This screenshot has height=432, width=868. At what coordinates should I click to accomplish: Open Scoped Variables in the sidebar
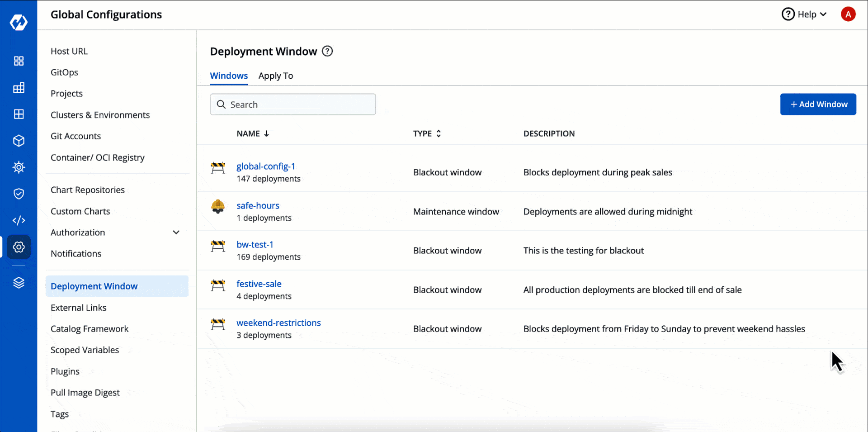(x=85, y=350)
